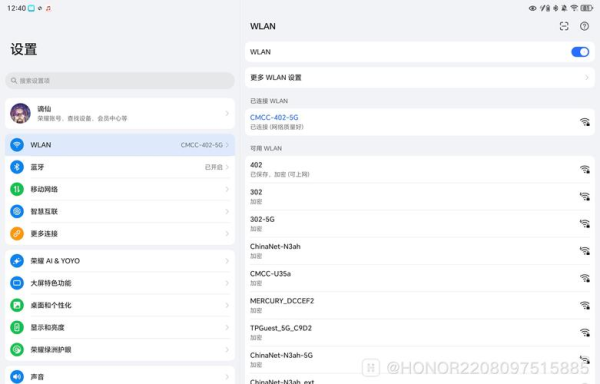This screenshot has width=600, height=384.
Task: Tap Wi-Fi signal icon for 302-5G
Action: tap(584, 223)
